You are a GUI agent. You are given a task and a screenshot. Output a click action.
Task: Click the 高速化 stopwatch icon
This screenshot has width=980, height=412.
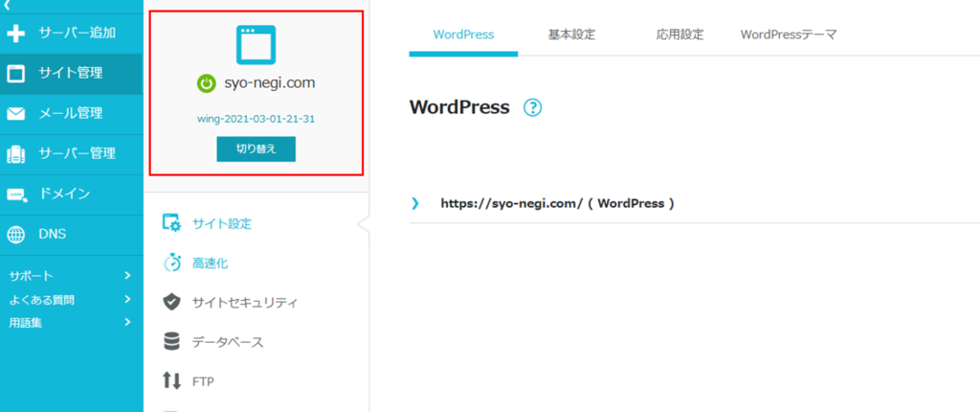[x=172, y=263]
